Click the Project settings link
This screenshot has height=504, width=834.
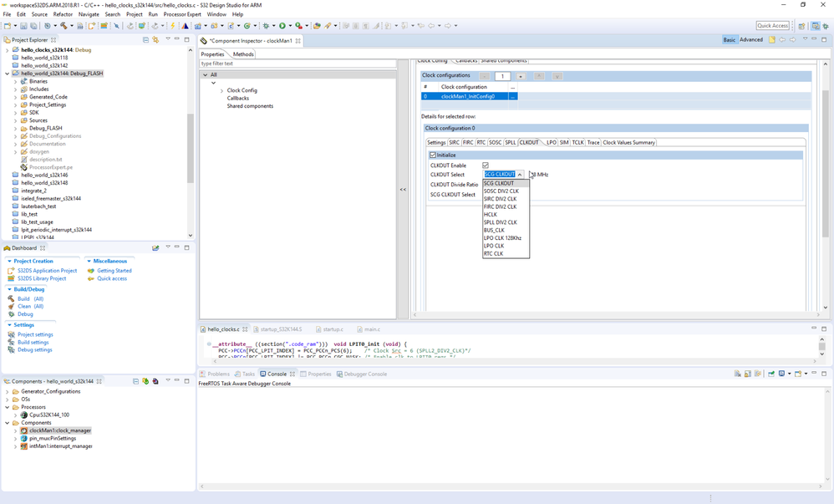point(35,335)
